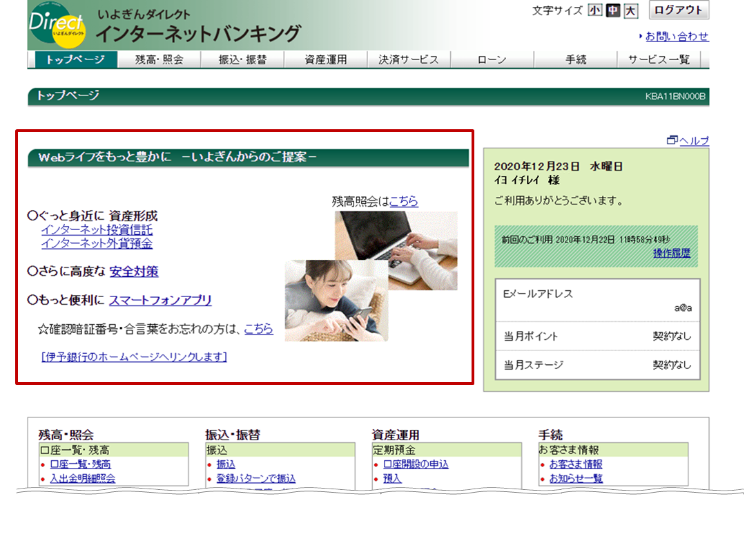Image resolution: width=756 pixels, height=539 pixels.
Task: Open the お知らせ一覧 link
Action: point(576,478)
